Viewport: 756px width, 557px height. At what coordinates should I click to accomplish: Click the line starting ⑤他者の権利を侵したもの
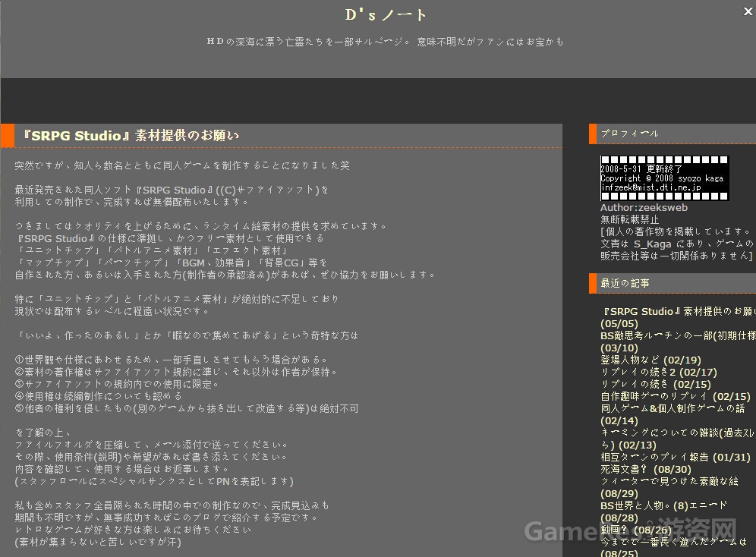tap(187, 408)
